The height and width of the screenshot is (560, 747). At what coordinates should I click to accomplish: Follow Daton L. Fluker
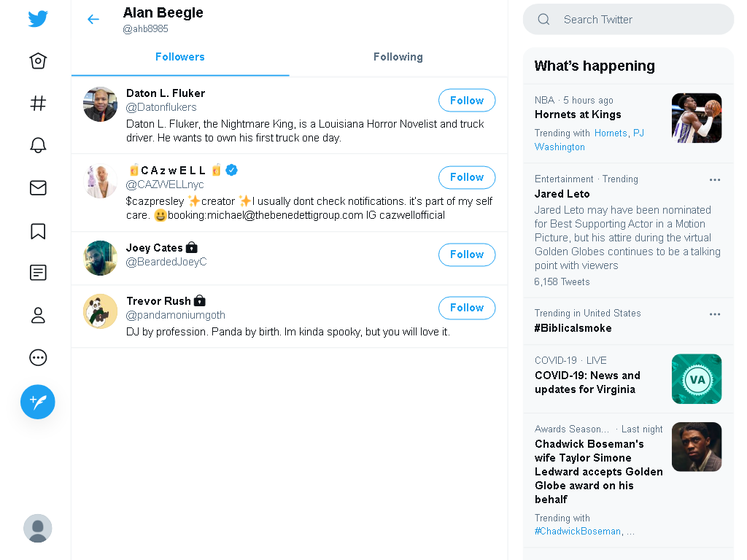tap(467, 101)
